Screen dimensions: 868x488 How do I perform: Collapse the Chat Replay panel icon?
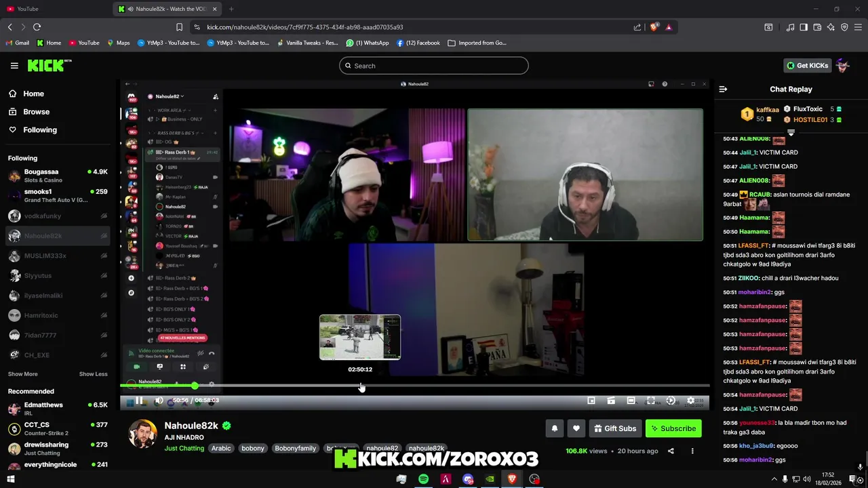(x=723, y=89)
